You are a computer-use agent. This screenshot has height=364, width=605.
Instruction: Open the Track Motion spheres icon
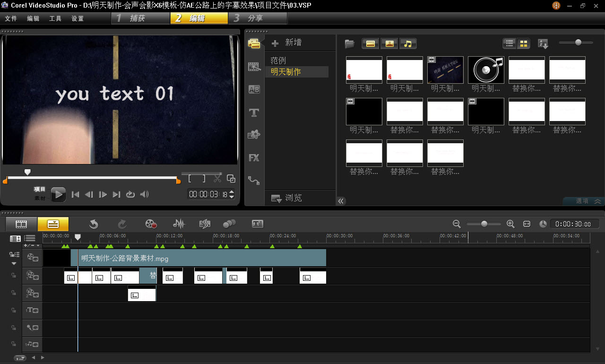click(x=229, y=224)
